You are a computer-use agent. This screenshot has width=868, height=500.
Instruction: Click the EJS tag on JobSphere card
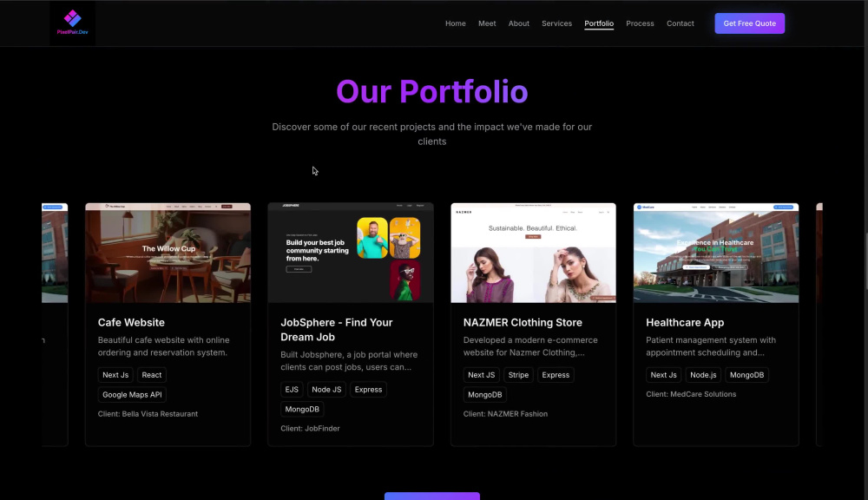coord(292,389)
